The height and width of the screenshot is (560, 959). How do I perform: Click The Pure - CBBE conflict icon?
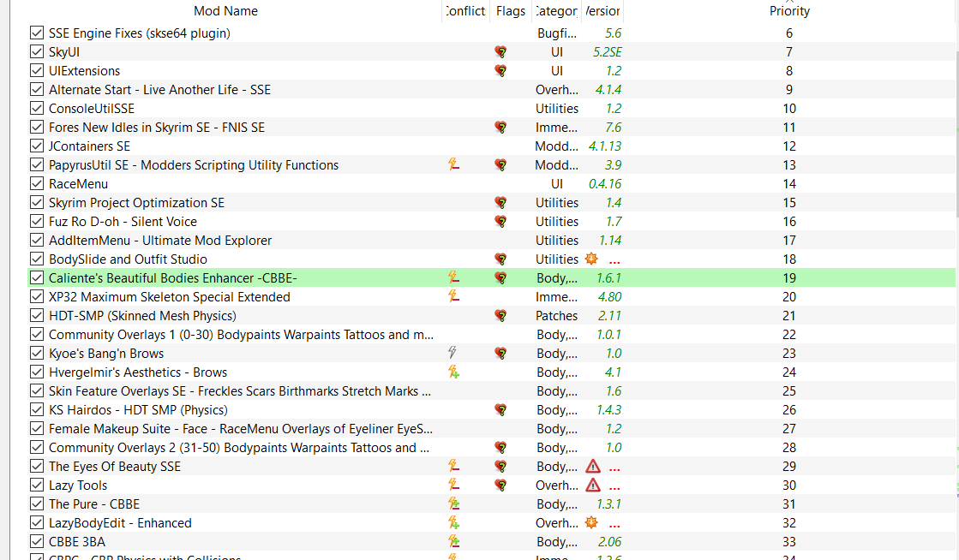pyautogui.click(x=453, y=503)
